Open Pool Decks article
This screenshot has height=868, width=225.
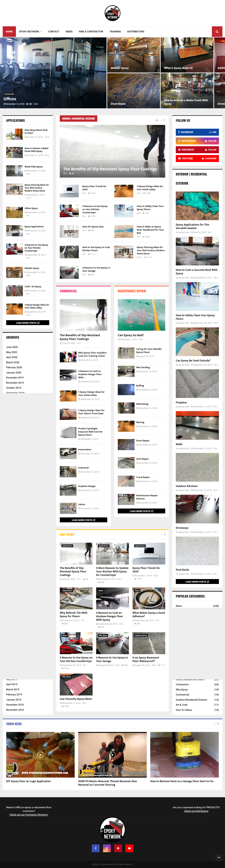click(x=182, y=570)
